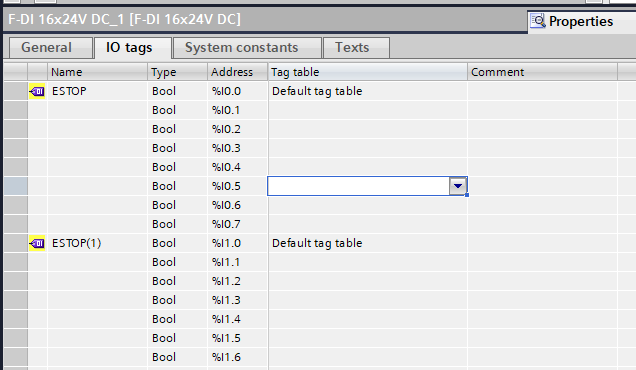636x370 pixels.
Task: Click address cell %I0.2
Action: (x=238, y=129)
